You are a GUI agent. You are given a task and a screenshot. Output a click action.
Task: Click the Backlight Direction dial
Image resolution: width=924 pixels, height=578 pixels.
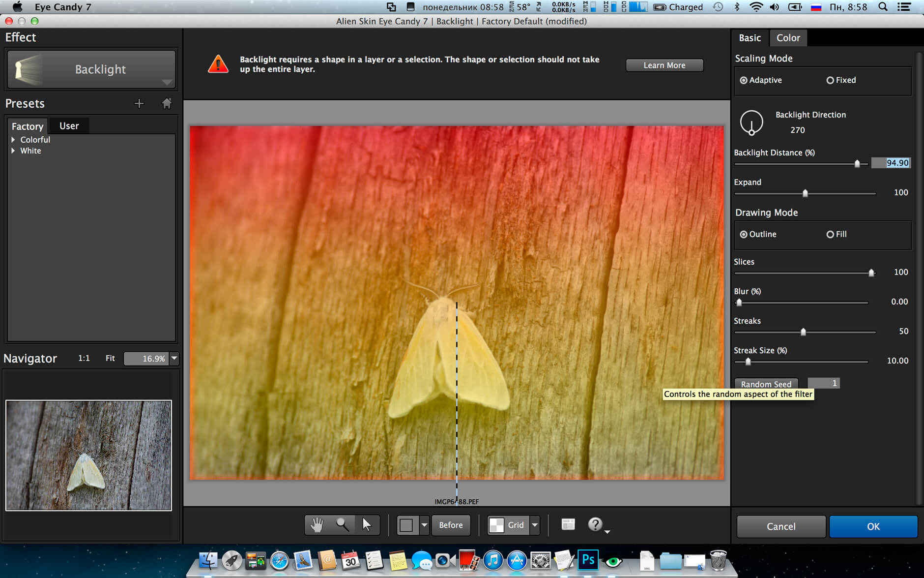(x=751, y=122)
